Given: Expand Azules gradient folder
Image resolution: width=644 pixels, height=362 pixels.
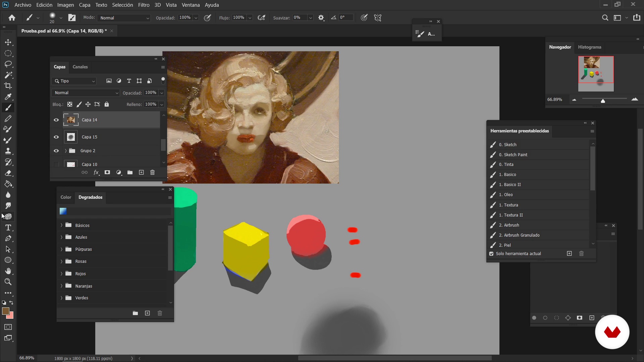Looking at the screenshot, I should tap(61, 237).
